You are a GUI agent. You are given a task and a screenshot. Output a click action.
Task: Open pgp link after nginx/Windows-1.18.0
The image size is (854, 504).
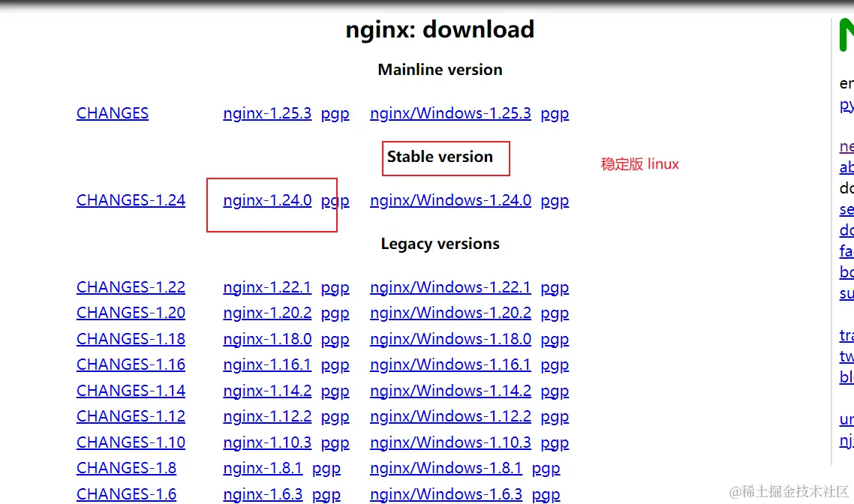(555, 340)
